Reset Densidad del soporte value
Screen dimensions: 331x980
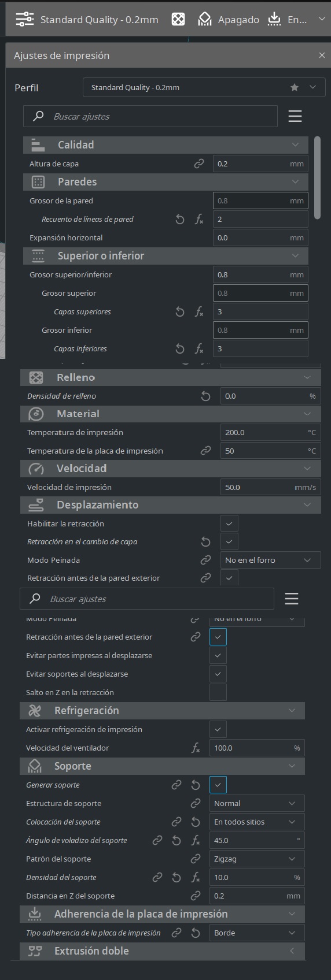tap(176, 877)
